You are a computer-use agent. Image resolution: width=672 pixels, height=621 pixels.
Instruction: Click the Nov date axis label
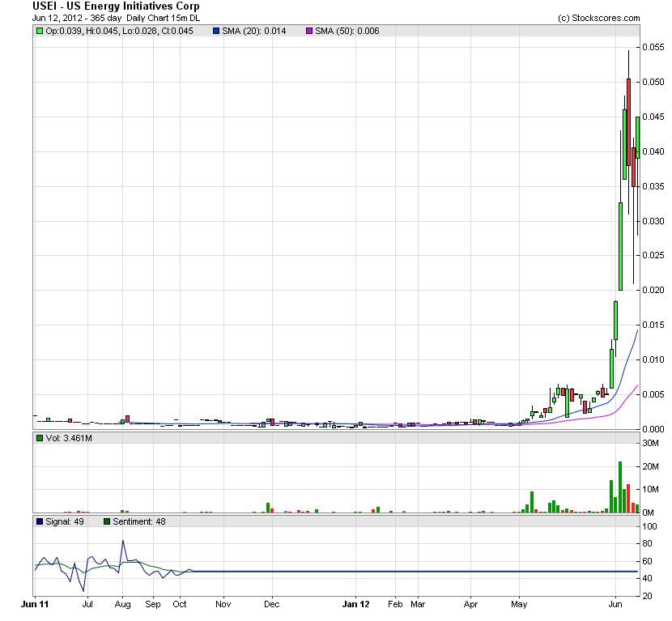223,604
